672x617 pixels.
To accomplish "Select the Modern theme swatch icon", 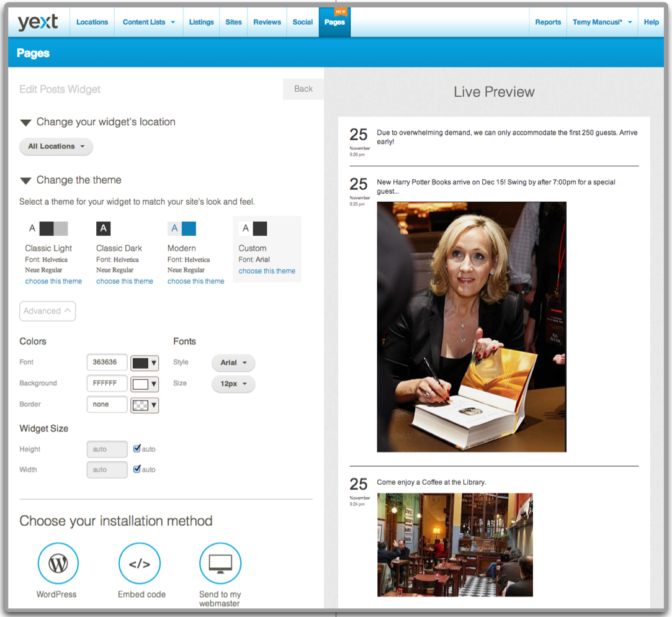I will (182, 228).
